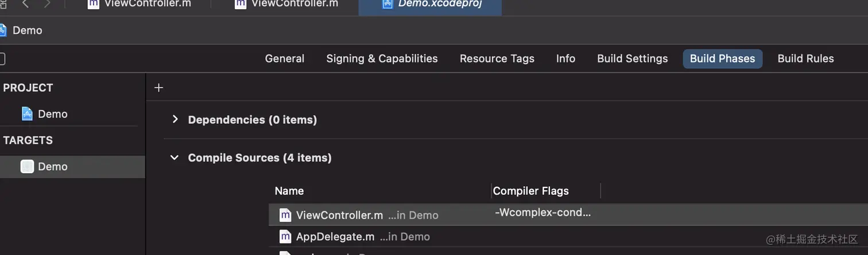Click the Demo target app icon
This screenshot has width=868, height=255.
pos(27,167)
